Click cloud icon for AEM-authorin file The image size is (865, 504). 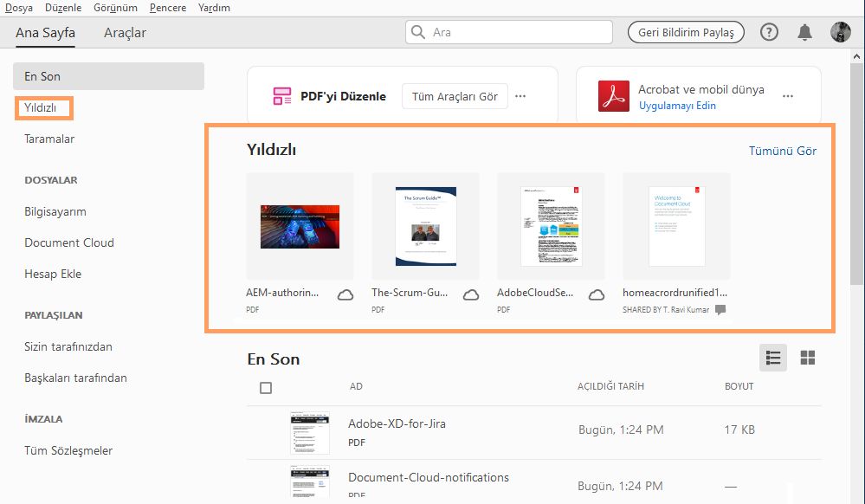point(345,295)
